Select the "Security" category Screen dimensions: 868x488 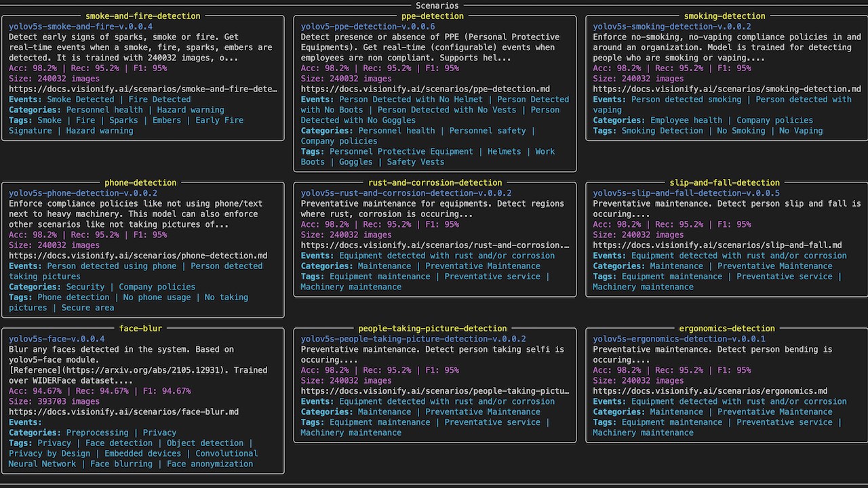(85, 287)
